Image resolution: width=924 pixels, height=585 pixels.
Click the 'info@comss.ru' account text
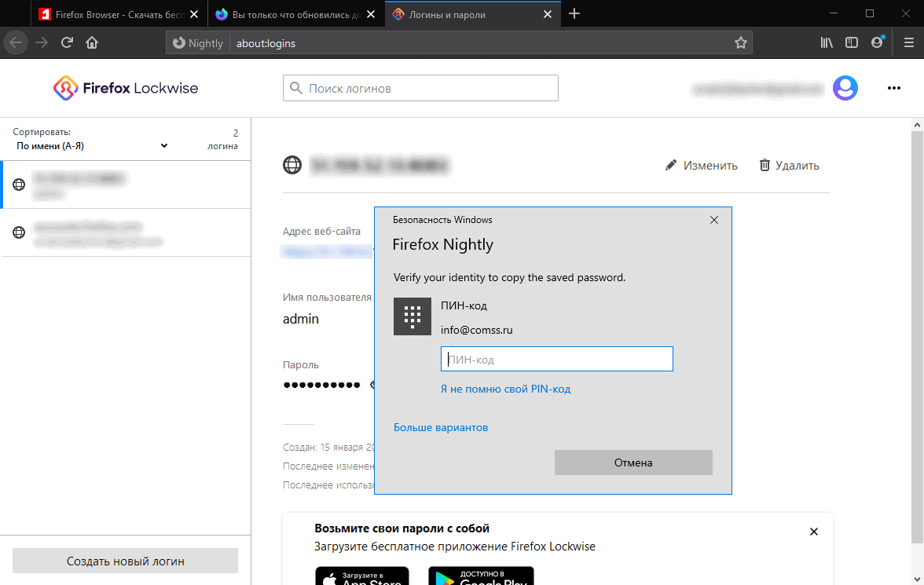[477, 330]
